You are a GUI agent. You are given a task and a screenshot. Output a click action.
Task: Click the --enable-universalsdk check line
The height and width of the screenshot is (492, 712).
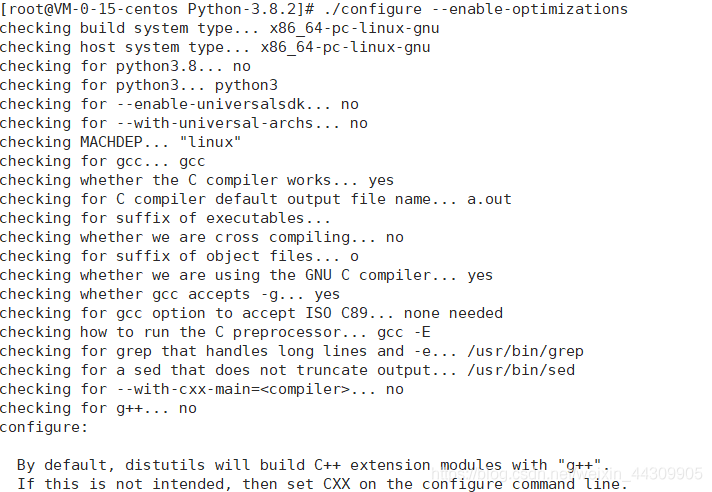click(x=179, y=105)
